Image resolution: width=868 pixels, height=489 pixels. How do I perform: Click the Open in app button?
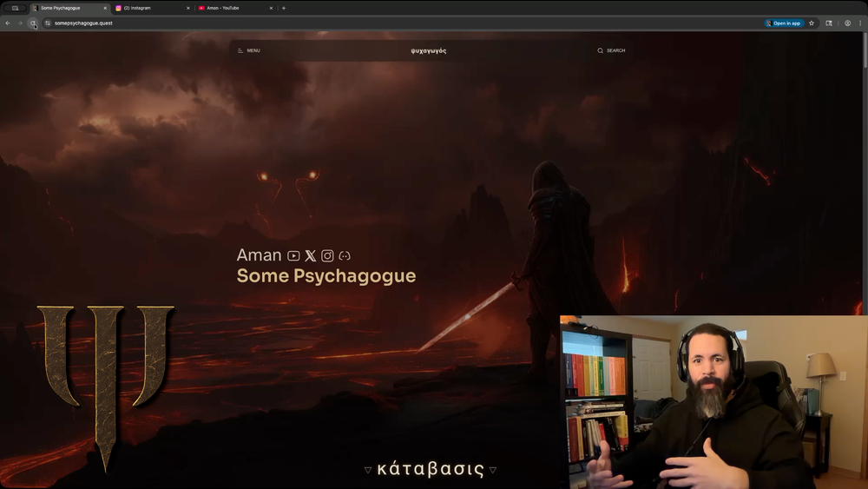click(x=784, y=23)
